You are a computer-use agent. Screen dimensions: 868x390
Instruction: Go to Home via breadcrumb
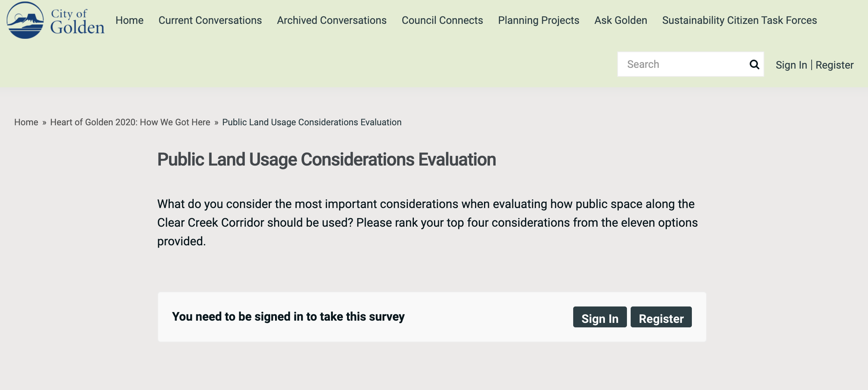coord(26,122)
